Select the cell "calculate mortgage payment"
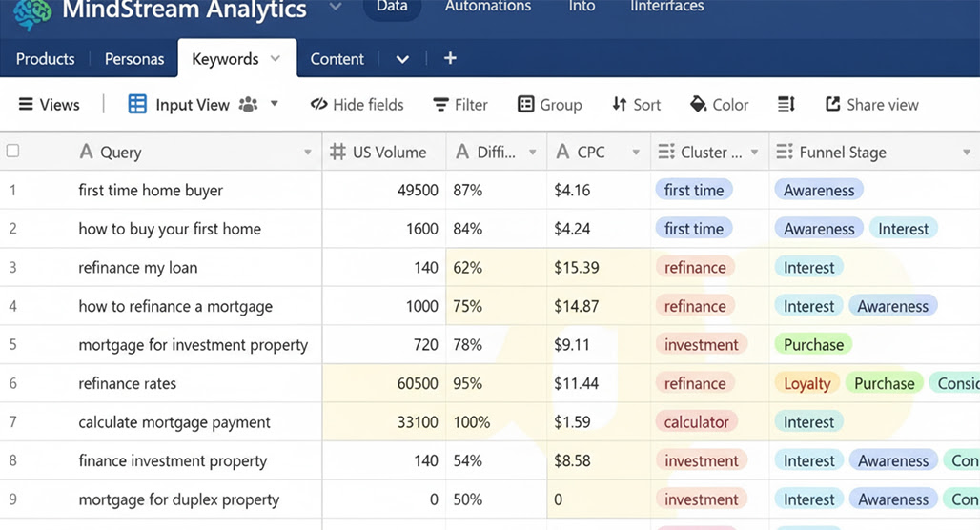The height and width of the screenshot is (530, 980). 174,422
